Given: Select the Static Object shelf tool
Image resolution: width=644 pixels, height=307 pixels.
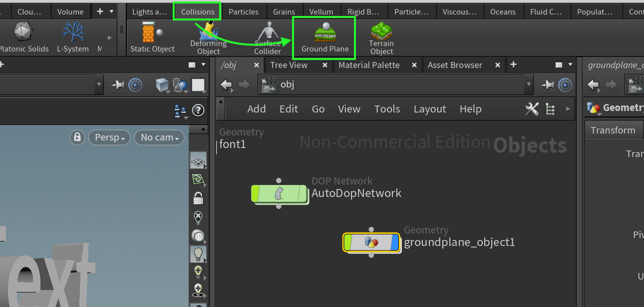Looking at the screenshot, I should [x=152, y=37].
